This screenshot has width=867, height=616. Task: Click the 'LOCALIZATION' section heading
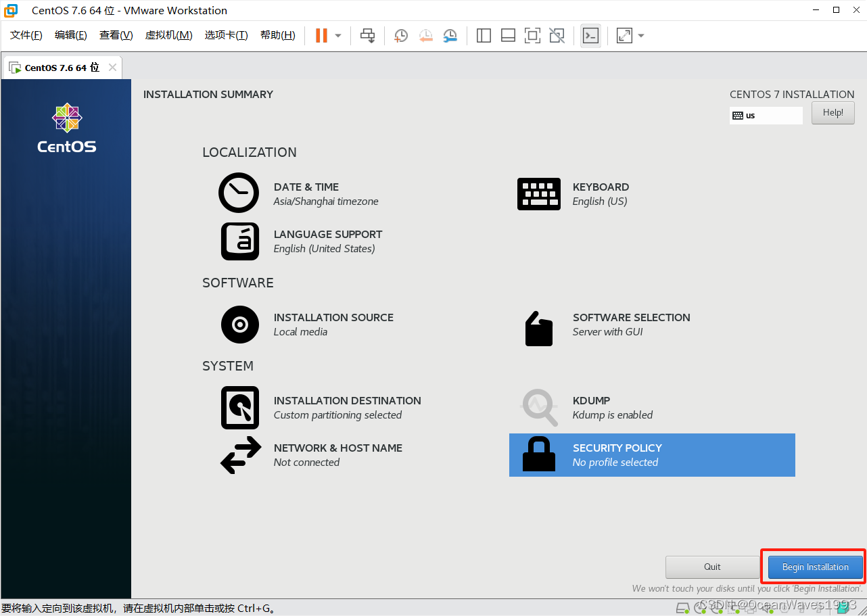coord(250,153)
